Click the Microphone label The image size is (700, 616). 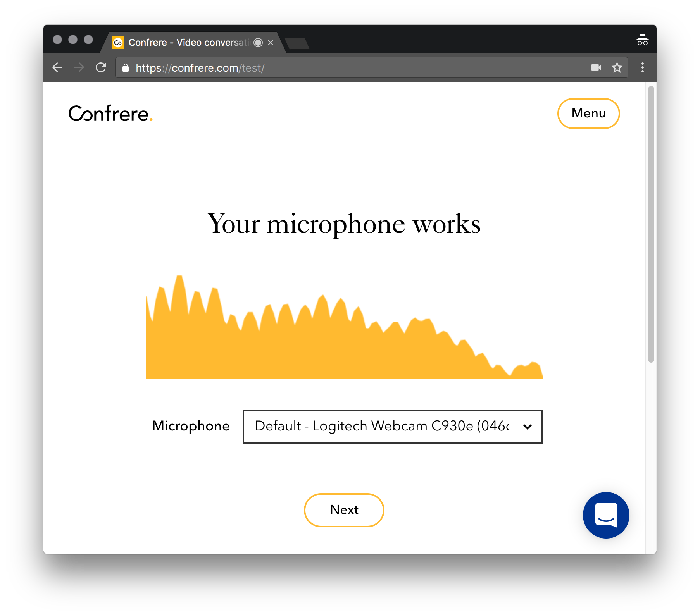tap(191, 426)
